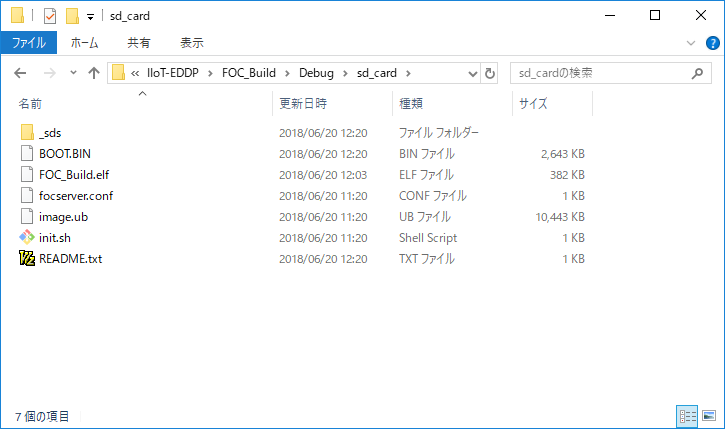Click the blue help question mark icon
The image size is (725, 429).
(x=711, y=43)
